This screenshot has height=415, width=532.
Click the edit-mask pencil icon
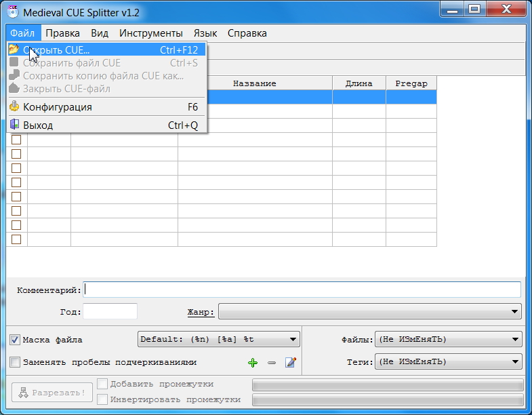click(291, 362)
